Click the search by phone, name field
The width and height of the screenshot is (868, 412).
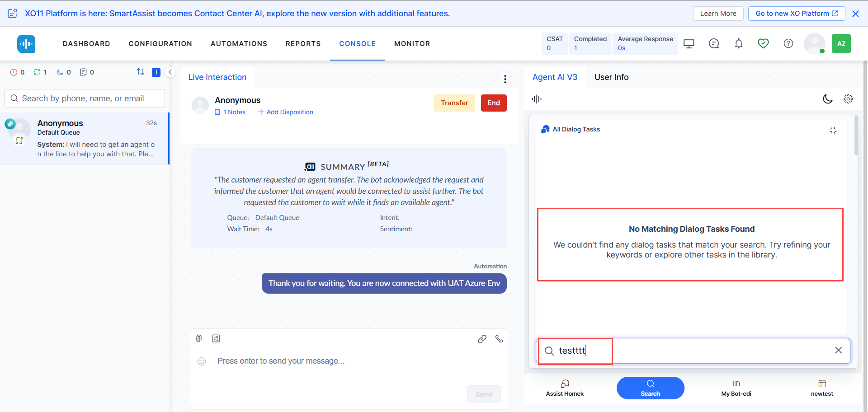tap(85, 98)
